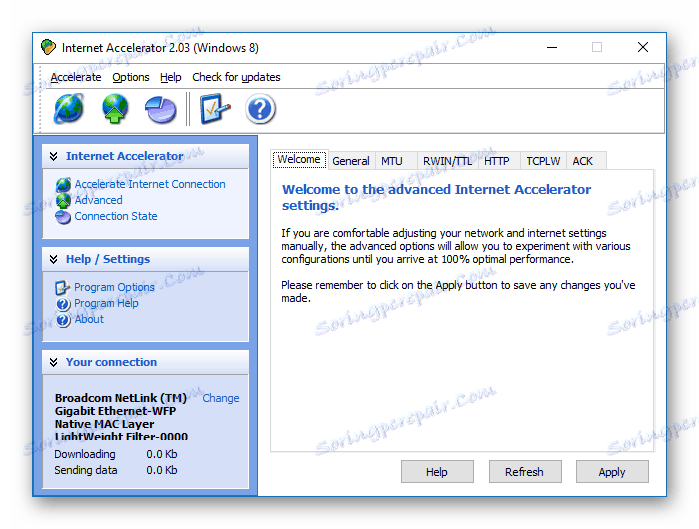
Task: Click the Apply button
Action: (612, 472)
